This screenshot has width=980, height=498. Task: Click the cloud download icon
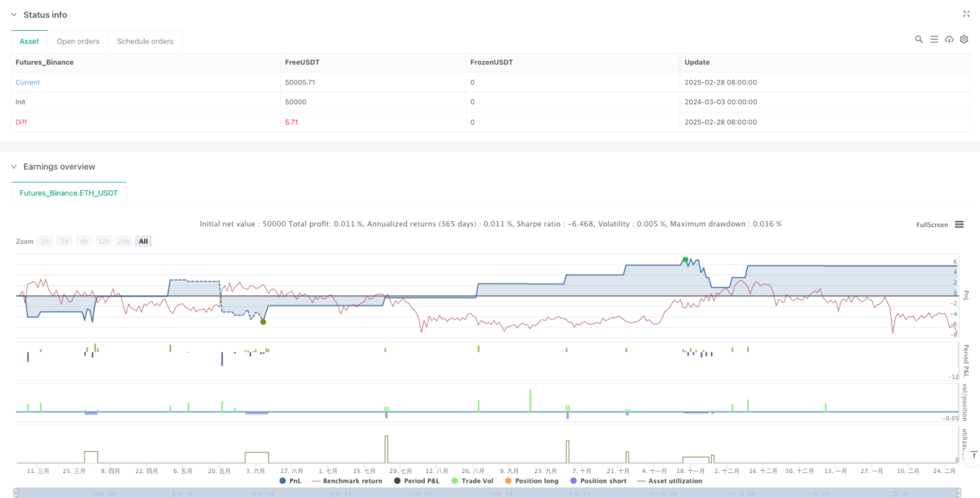[x=948, y=39]
